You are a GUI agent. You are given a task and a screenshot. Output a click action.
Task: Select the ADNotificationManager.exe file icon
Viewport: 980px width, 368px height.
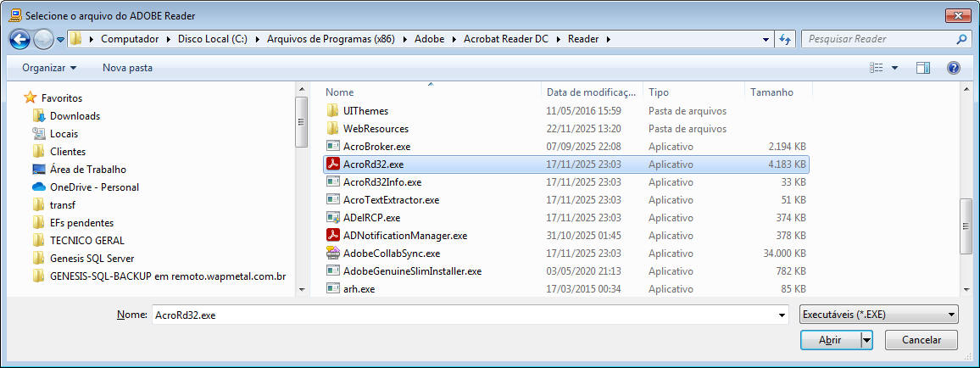(333, 236)
